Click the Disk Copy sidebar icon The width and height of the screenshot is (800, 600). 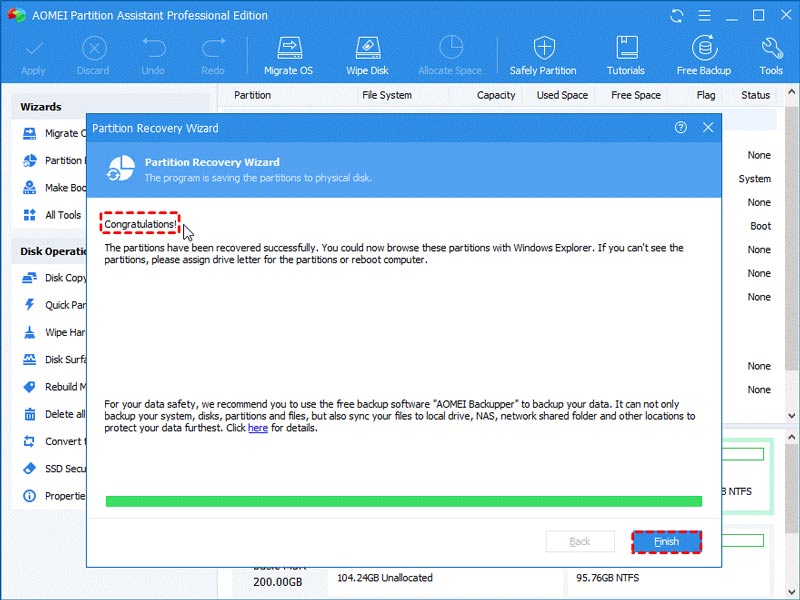(30, 278)
